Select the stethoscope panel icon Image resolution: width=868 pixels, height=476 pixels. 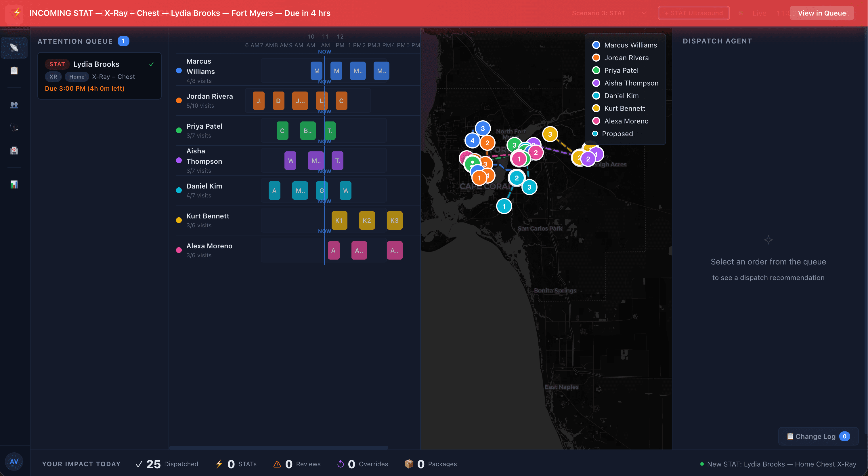[x=14, y=127]
